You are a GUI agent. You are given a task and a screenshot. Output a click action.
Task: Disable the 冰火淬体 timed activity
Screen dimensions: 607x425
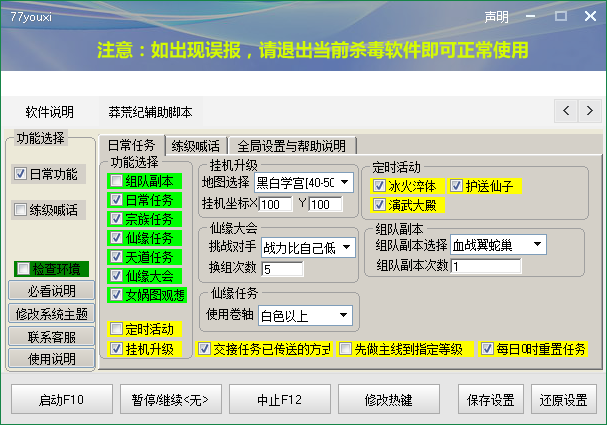[380, 186]
